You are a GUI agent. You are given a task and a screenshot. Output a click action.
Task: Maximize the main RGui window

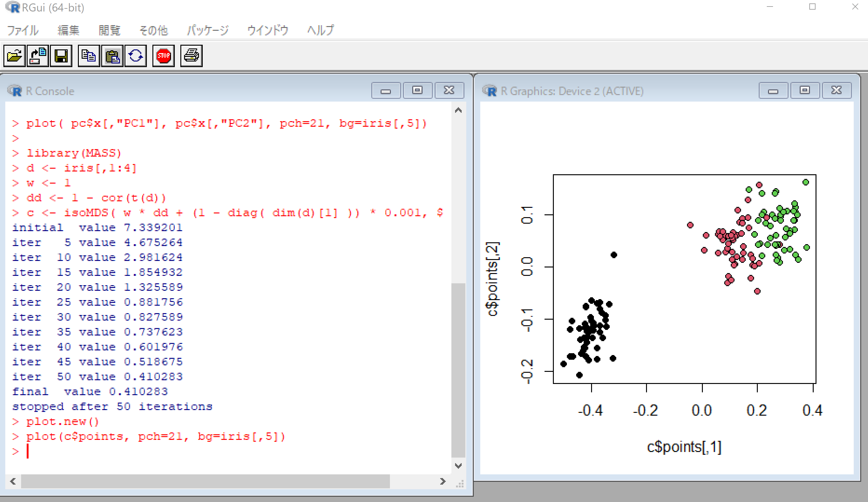(812, 7)
